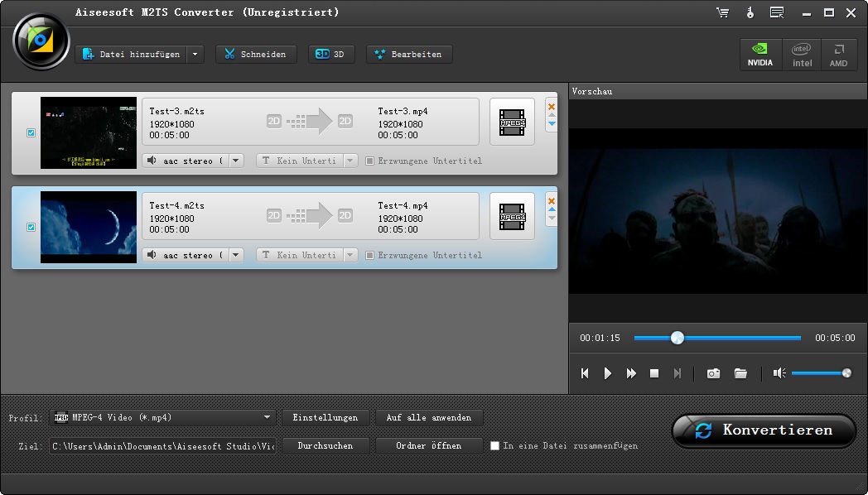
Task: Open the Profil MPEG-4 Video dropdown
Action: [x=162, y=417]
